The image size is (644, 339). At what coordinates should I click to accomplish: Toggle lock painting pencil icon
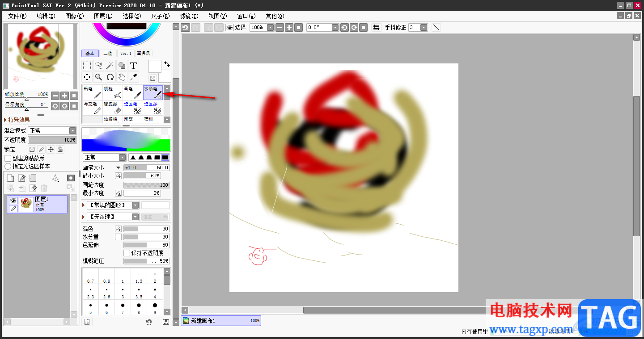(41, 149)
